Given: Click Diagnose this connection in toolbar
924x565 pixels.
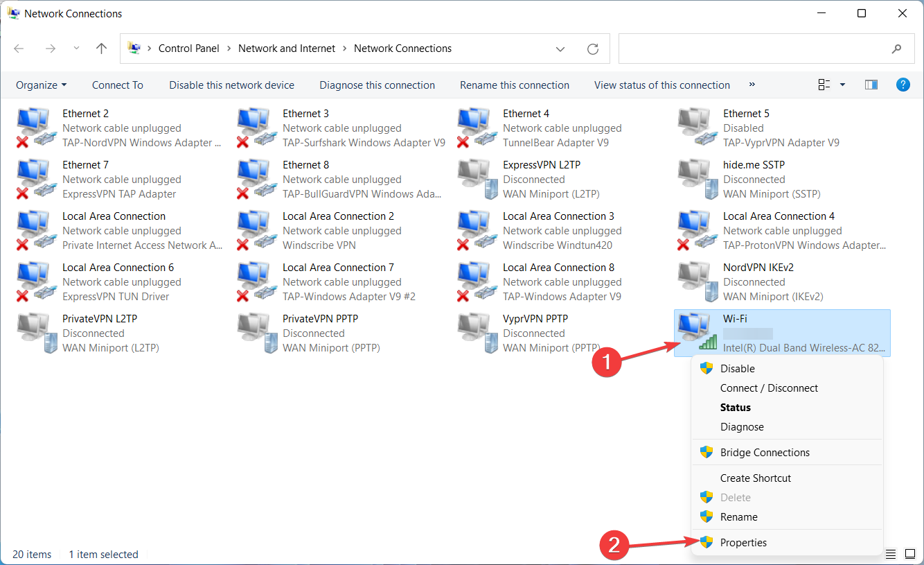Looking at the screenshot, I should [377, 85].
